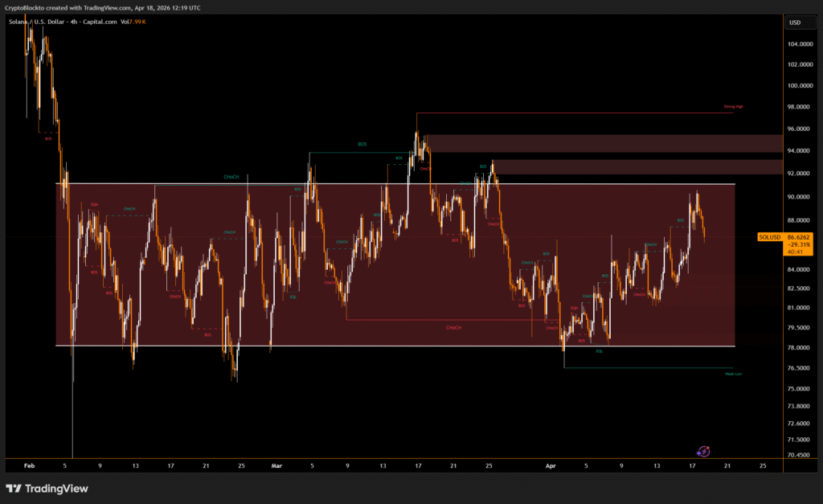Click the Feb label on the time axis
This screenshot has height=504, width=823.
[x=30, y=465]
